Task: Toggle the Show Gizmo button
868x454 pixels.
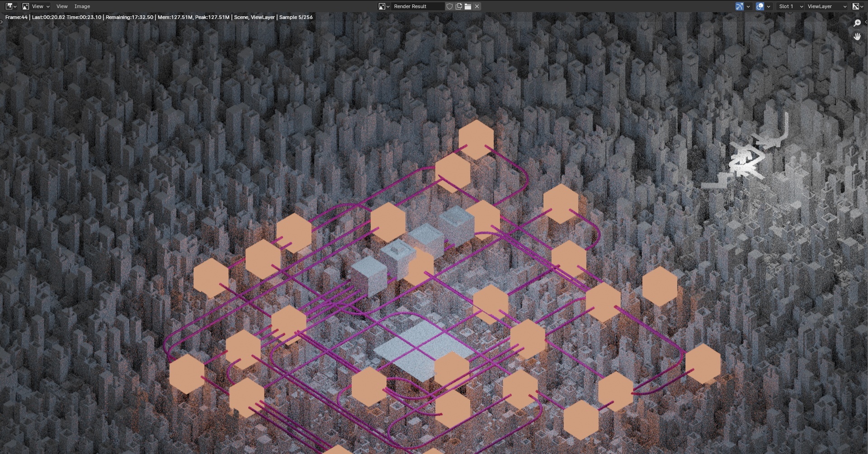Action: coord(740,6)
